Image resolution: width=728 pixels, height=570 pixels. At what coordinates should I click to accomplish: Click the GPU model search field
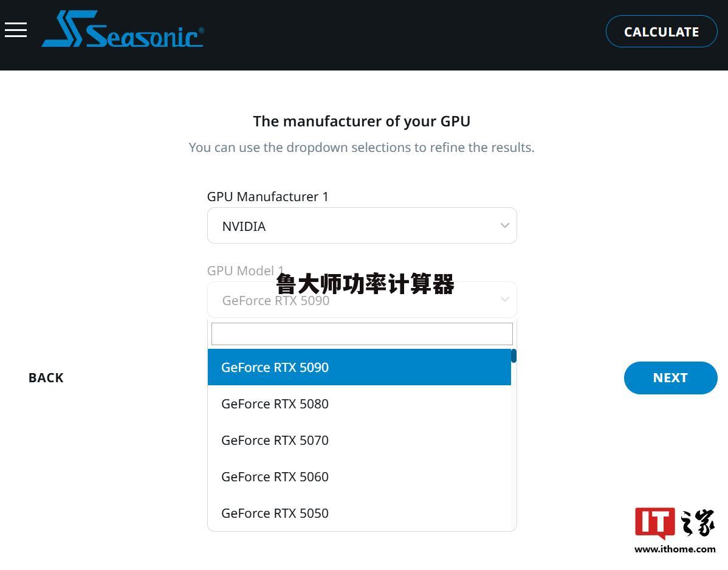point(362,334)
